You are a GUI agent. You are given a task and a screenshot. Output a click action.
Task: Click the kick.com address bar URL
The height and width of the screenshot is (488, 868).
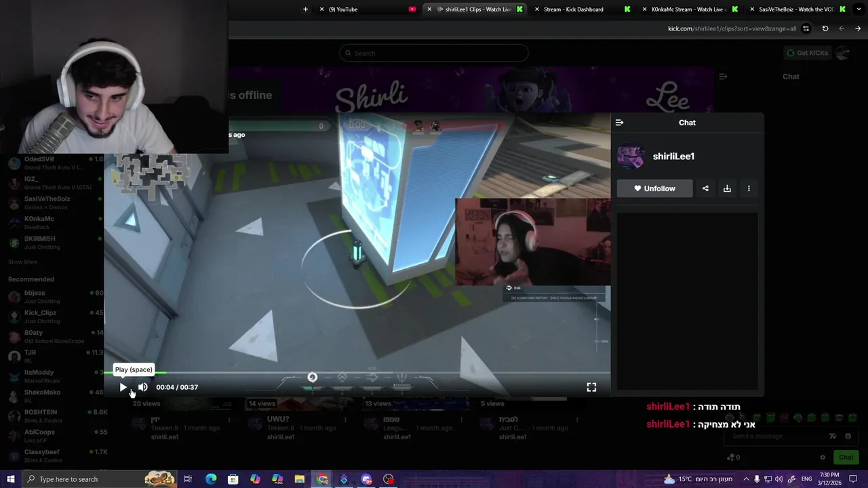tap(732, 28)
